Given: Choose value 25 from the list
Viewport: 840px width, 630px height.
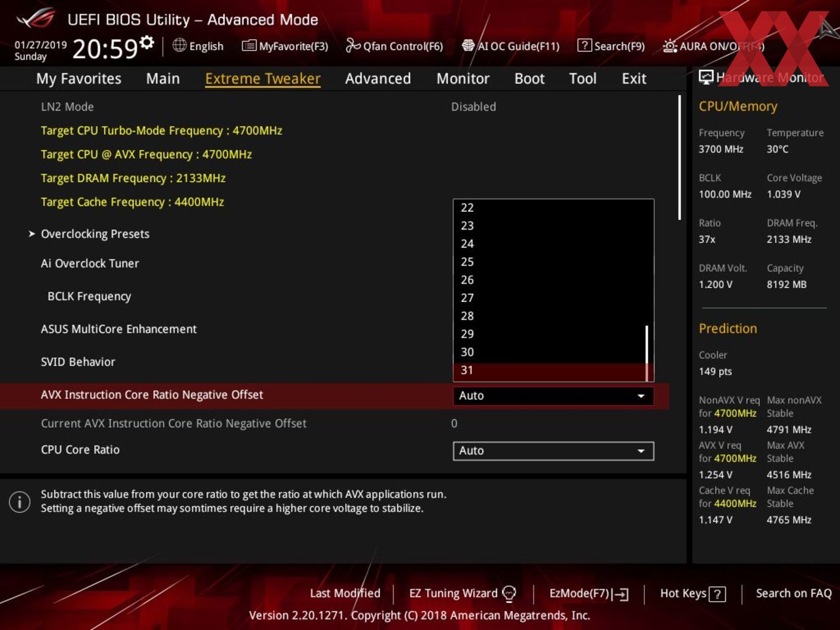Looking at the screenshot, I should pyautogui.click(x=549, y=262).
